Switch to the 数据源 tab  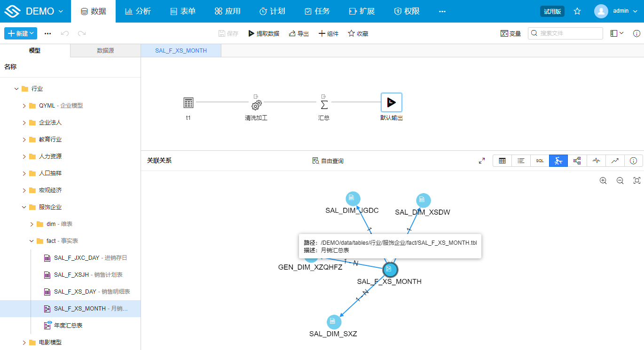105,51
